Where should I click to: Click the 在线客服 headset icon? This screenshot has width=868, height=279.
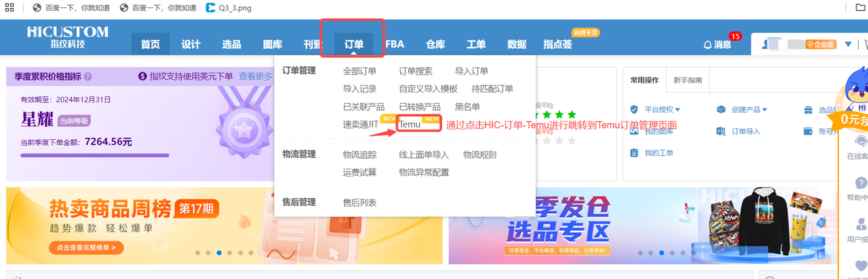861,142
